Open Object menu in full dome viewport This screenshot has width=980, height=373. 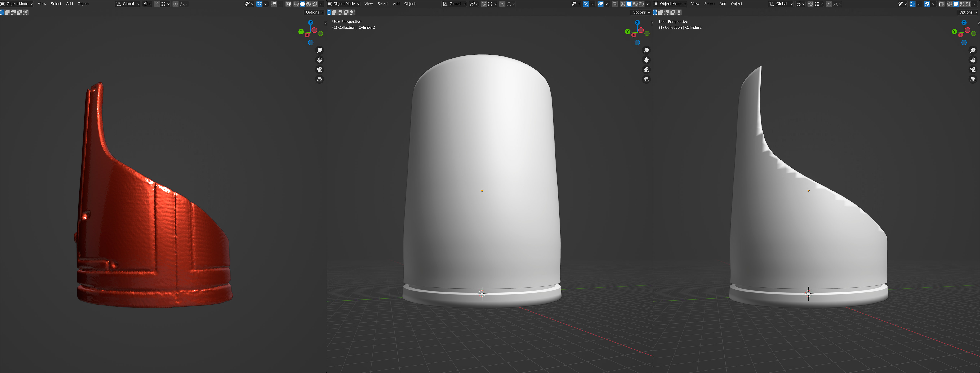pyautogui.click(x=410, y=4)
